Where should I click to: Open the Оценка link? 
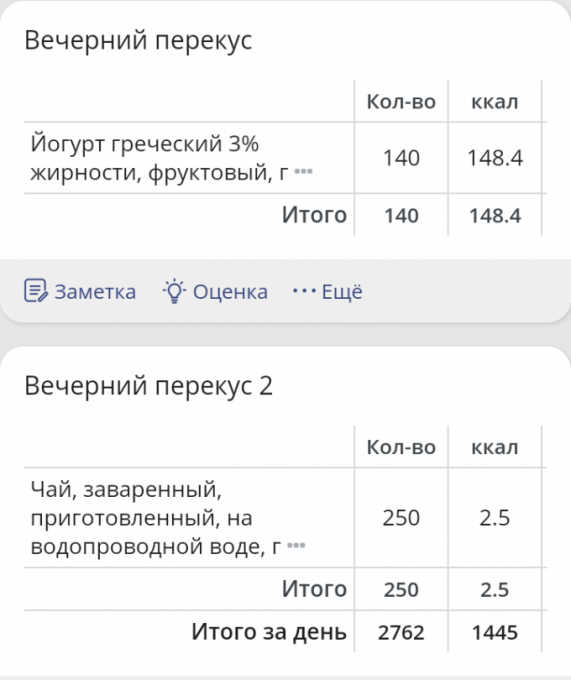tap(230, 291)
